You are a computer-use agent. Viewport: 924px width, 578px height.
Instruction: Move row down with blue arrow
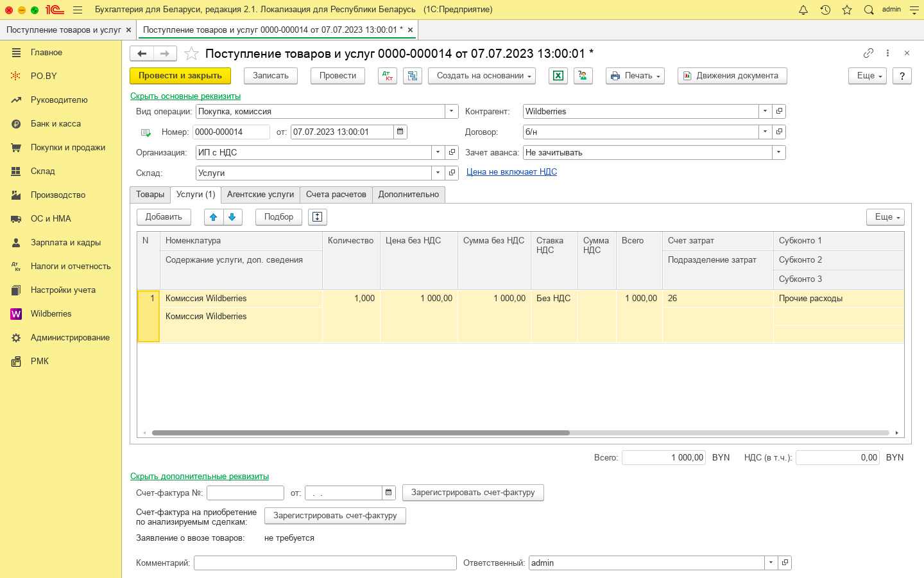(232, 217)
